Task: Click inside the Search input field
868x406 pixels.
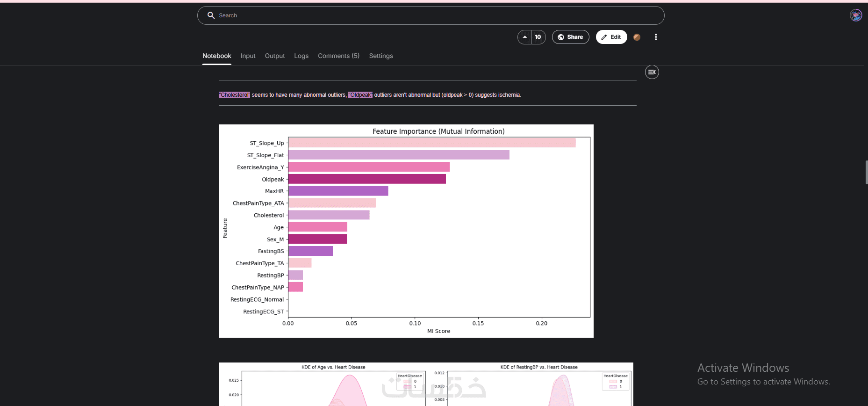Action: point(430,15)
